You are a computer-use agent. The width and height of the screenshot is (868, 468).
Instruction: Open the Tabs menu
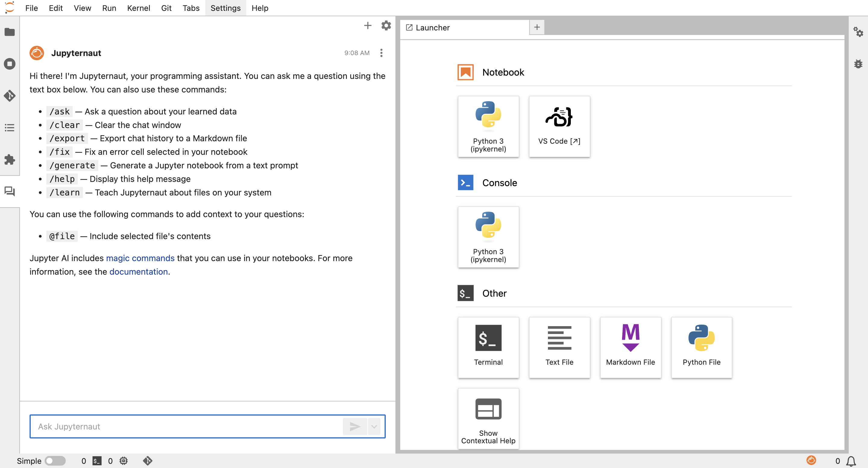pyautogui.click(x=191, y=8)
